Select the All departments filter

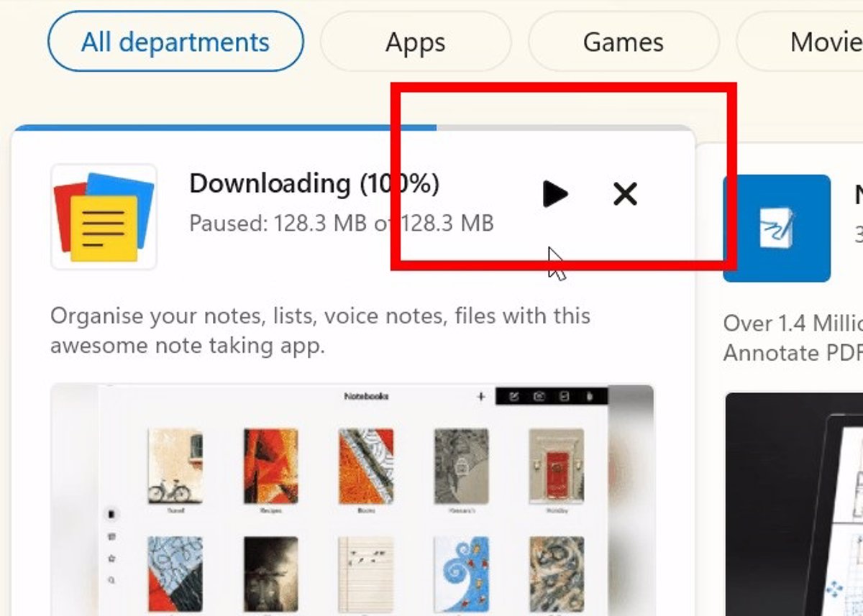[175, 42]
